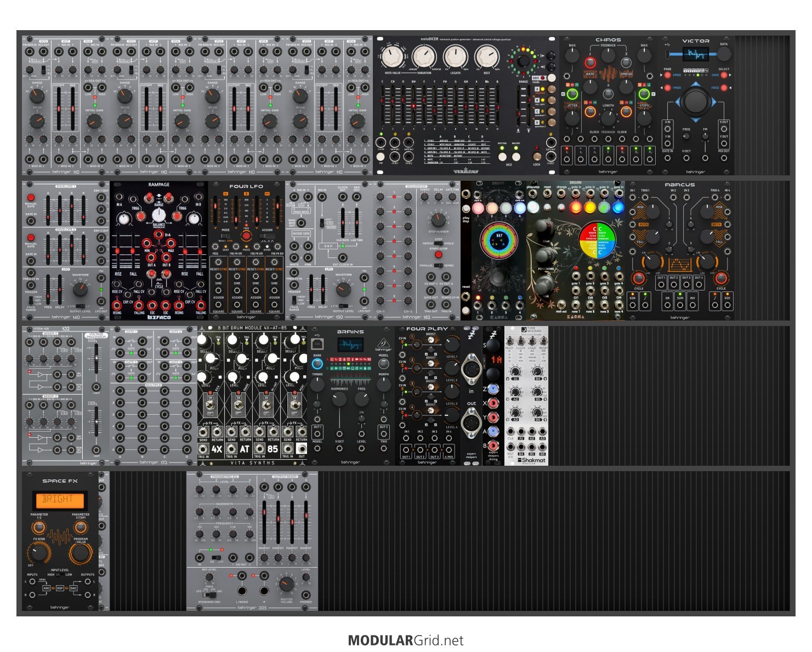This screenshot has width=812, height=652.
Task: Click the Victor Data knob
Action: click(724, 54)
